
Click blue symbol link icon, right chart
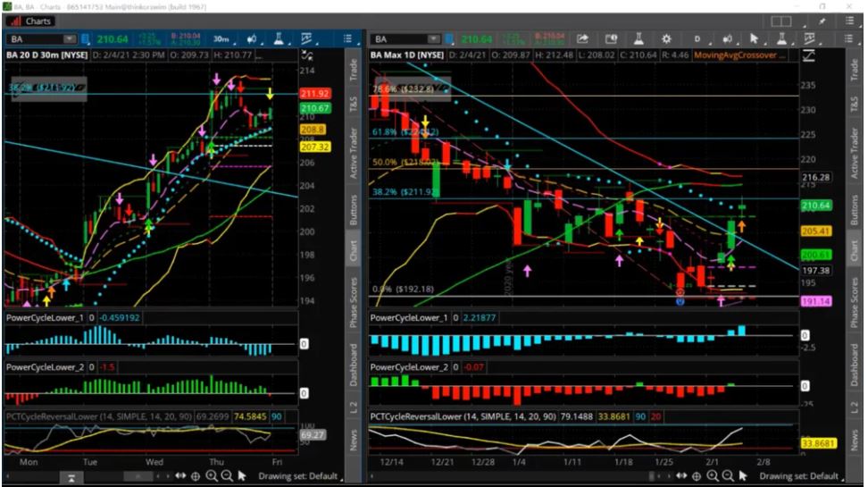click(449, 38)
